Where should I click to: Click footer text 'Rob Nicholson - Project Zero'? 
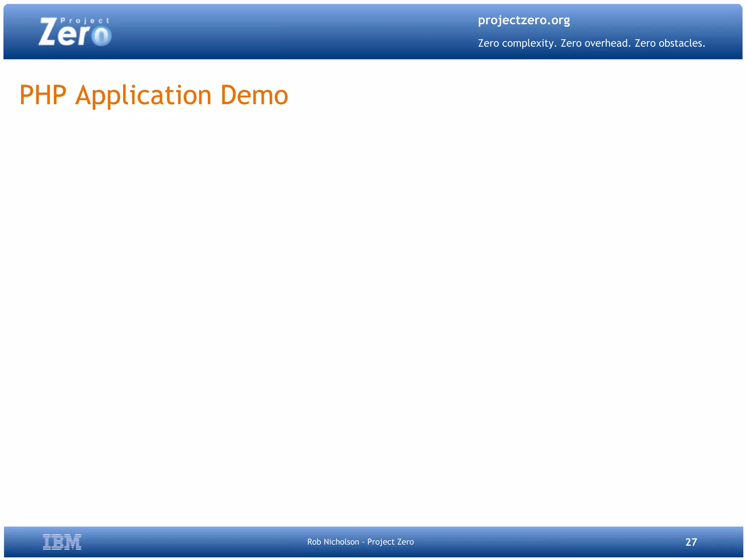click(361, 542)
